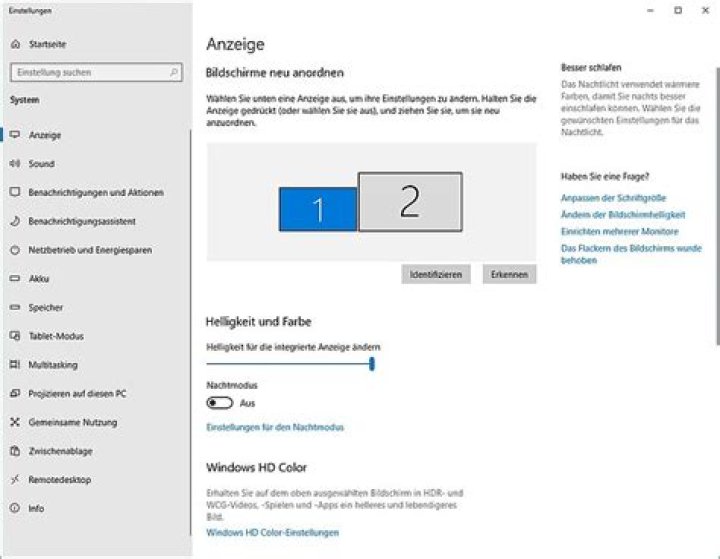Click into the Einstellung suchen search field
Viewport: 720px width, 559px height.
click(x=88, y=73)
